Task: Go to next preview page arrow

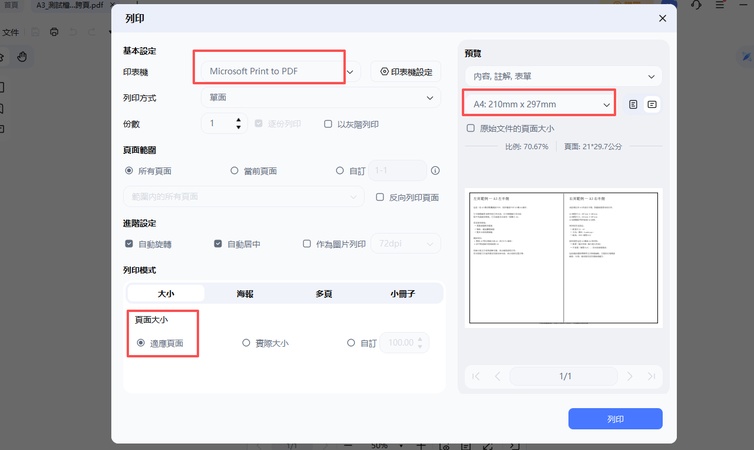Action: 629,376
